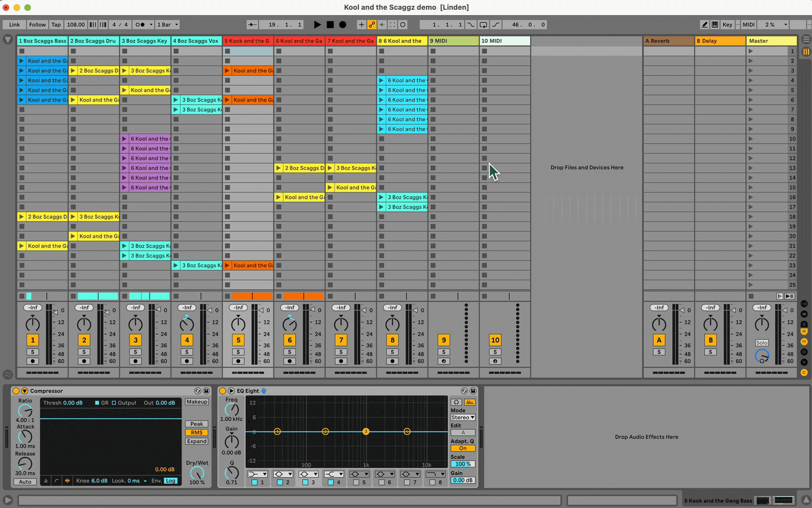
Task: Start playback with the transport Play button
Action: 317,25
